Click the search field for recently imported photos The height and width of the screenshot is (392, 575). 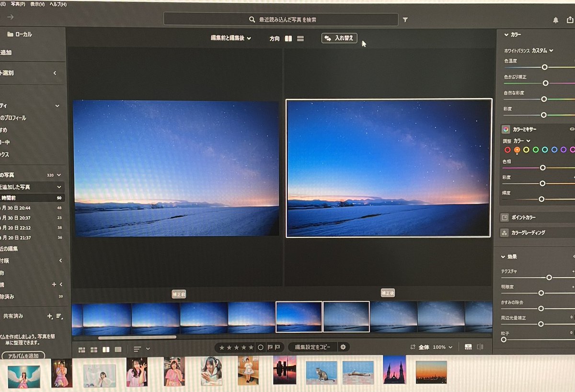pyautogui.click(x=281, y=20)
